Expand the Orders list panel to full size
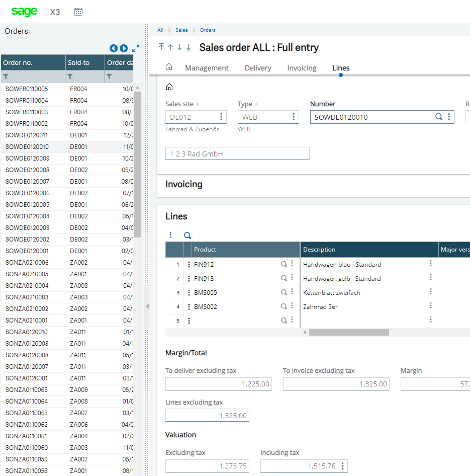 tap(136, 48)
